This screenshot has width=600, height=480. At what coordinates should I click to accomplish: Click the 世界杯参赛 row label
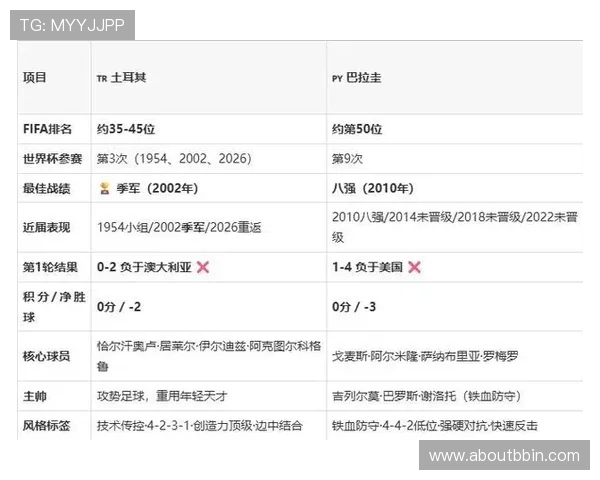pos(52,158)
